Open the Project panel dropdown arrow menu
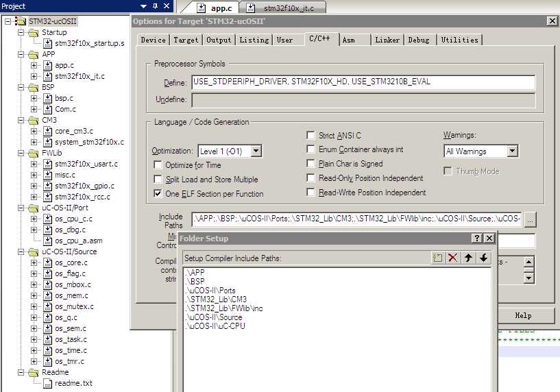Image resolution: width=560 pixels, height=392 pixels. 143,6
